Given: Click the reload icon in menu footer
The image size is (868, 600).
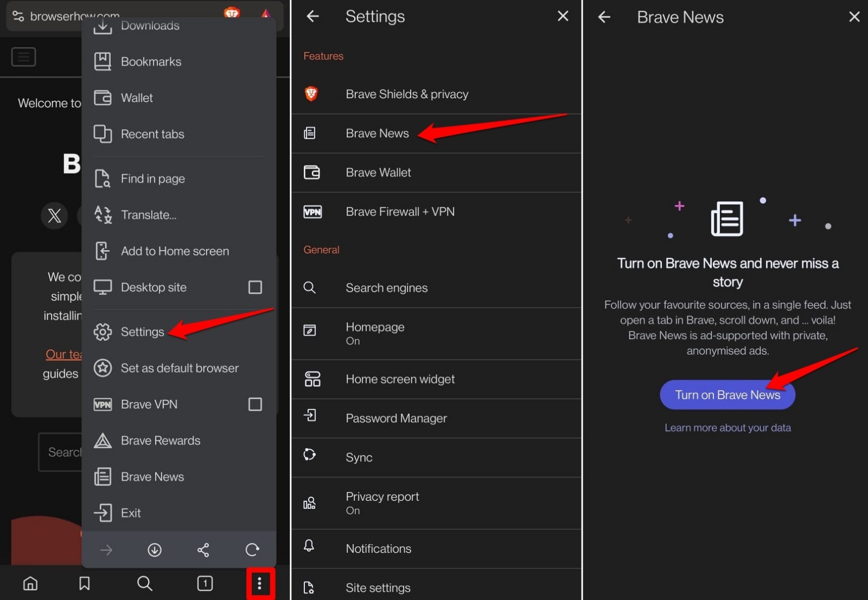Looking at the screenshot, I should 252,550.
